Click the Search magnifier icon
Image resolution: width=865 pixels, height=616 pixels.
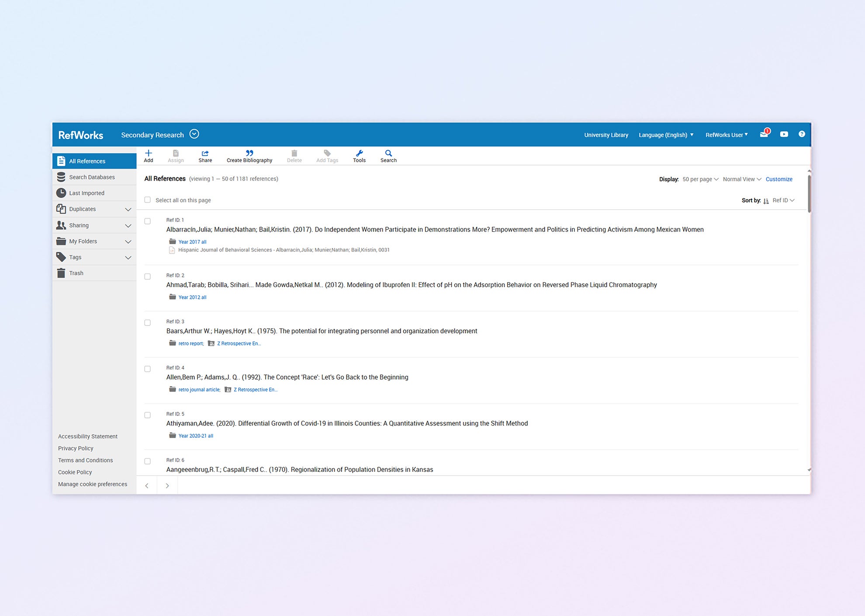[388, 153]
